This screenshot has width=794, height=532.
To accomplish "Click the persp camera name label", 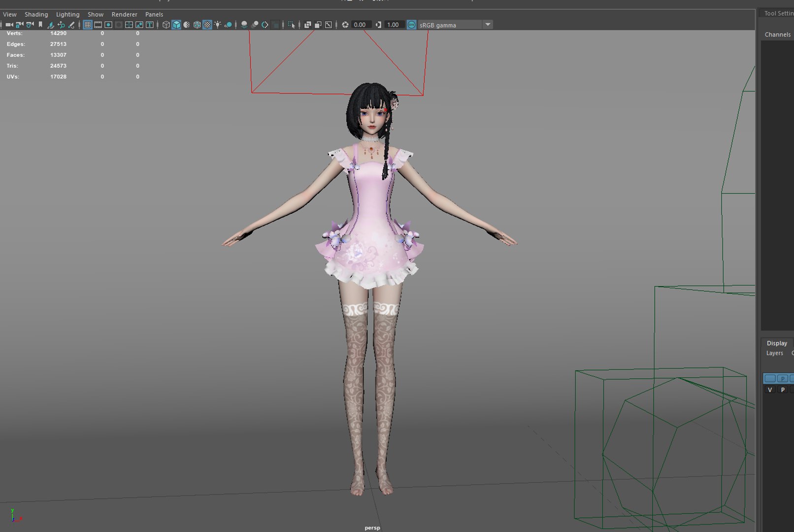I will [x=372, y=528].
